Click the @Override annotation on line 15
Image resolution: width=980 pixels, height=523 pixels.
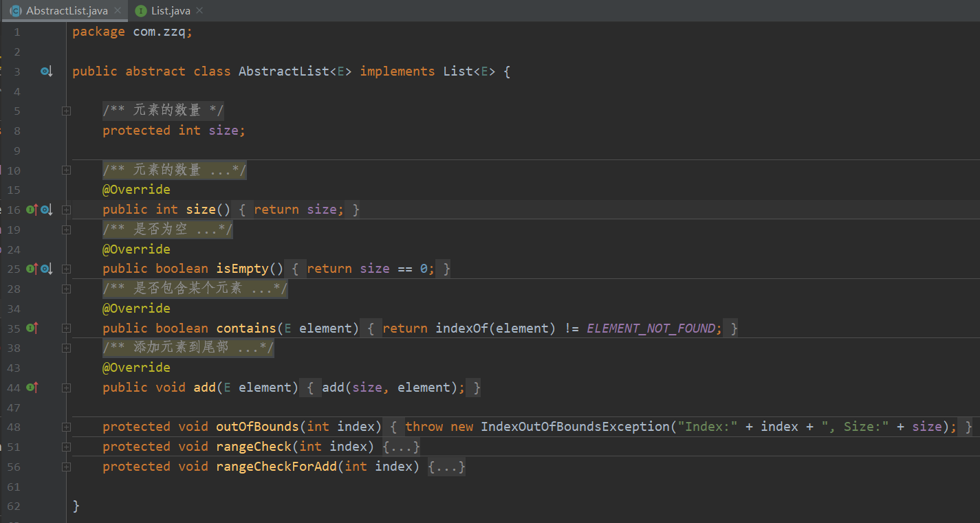(x=136, y=190)
